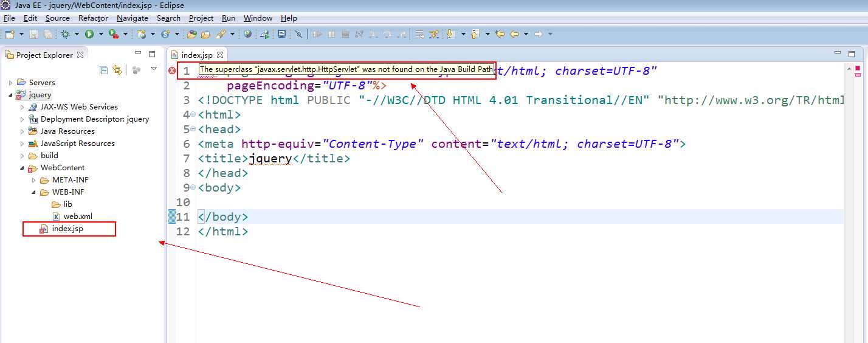Image resolution: width=868 pixels, height=343 pixels.
Task: Toggle the Use Step Filters icon
Action: pyautogui.click(x=433, y=34)
